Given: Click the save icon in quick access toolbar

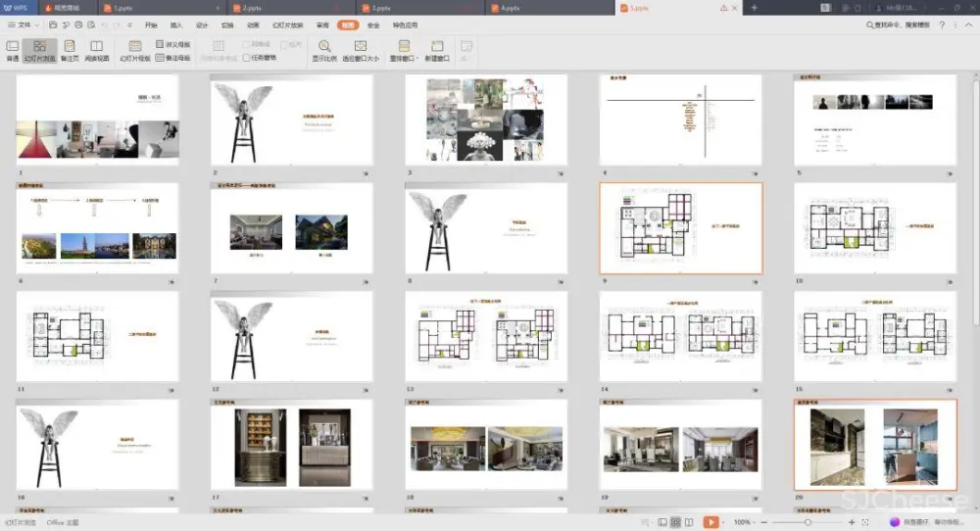Looking at the screenshot, I should click(x=54, y=24).
